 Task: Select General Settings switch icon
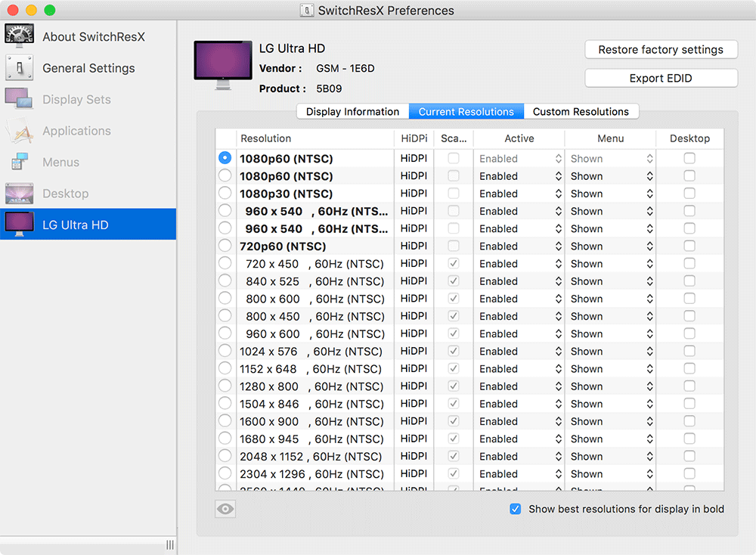pyautogui.click(x=20, y=67)
